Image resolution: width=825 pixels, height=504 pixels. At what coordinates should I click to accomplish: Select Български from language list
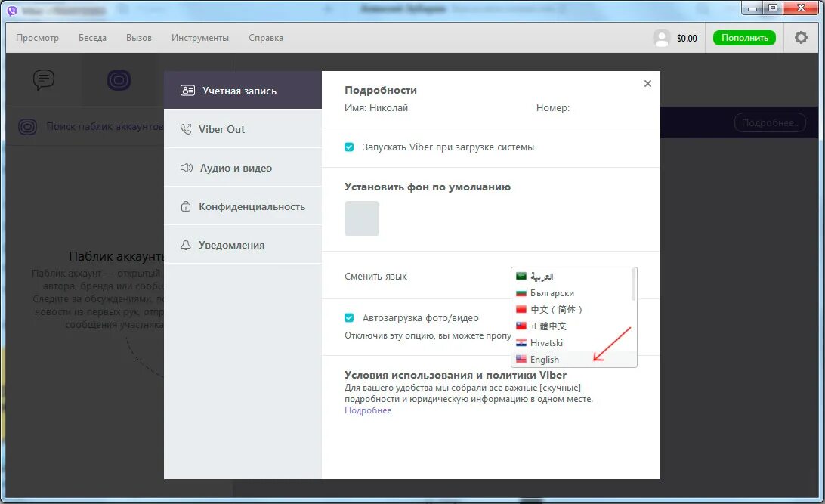click(x=571, y=293)
